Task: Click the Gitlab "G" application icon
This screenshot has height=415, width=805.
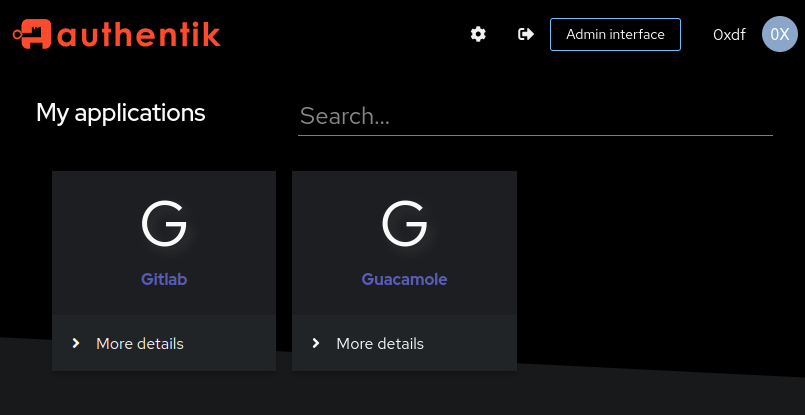Action: click(x=164, y=224)
